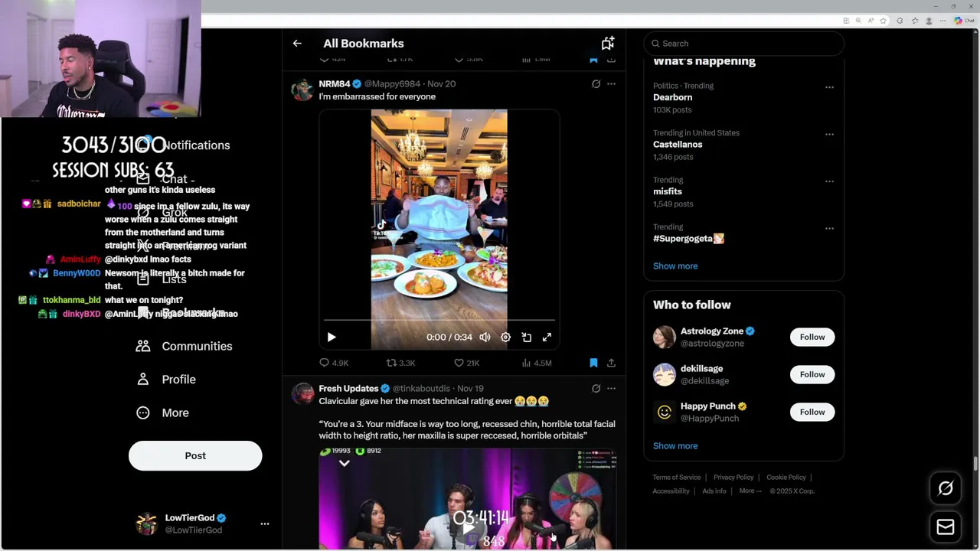Open Privacy Policy link
Viewport: 980px width, 551px height.
click(x=733, y=478)
